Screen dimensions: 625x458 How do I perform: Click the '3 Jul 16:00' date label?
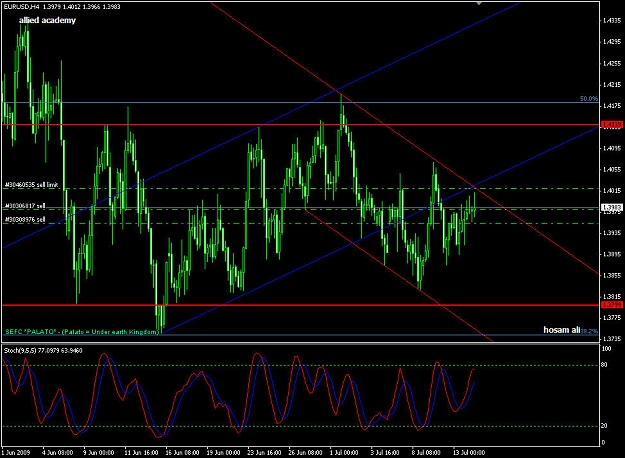point(385,452)
